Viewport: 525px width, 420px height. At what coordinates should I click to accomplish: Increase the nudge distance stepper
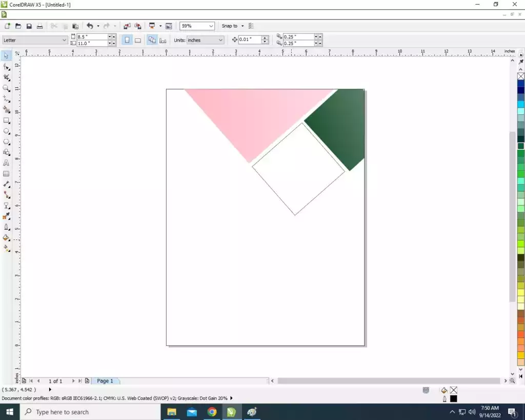pos(265,37)
